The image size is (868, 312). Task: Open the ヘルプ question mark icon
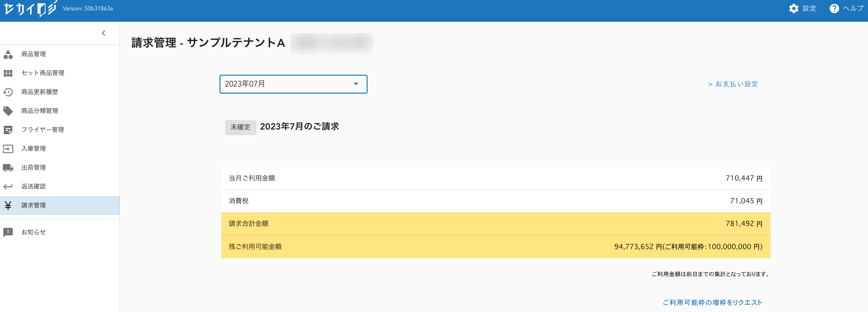pyautogui.click(x=834, y=9)
